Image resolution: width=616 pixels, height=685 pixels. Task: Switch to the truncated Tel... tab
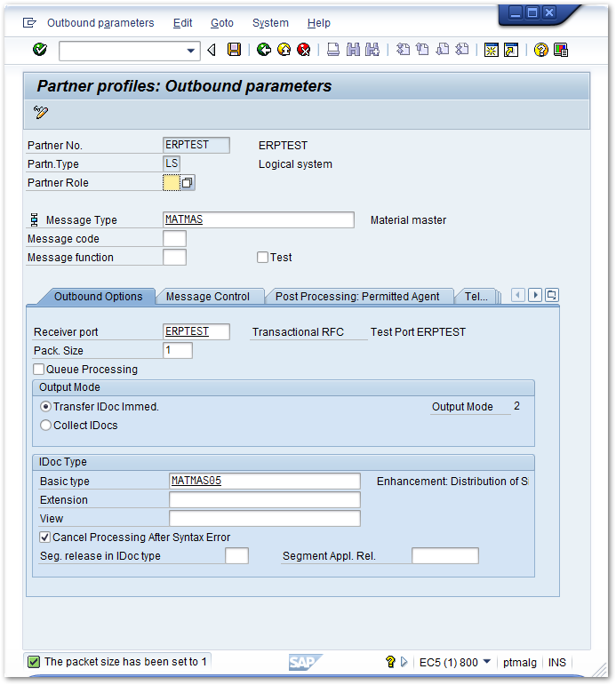(476, 297)
